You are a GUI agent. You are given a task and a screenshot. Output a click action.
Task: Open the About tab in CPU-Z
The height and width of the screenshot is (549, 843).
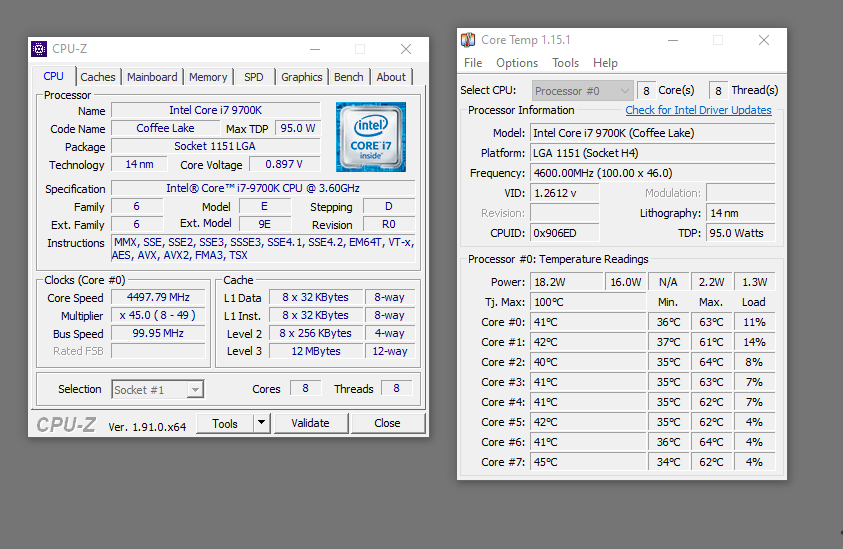pos(391,77)
